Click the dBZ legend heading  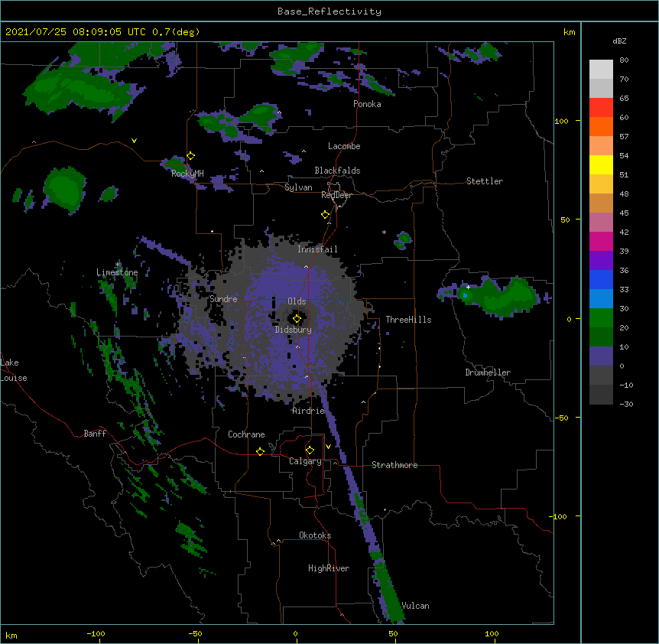point(619,41)
